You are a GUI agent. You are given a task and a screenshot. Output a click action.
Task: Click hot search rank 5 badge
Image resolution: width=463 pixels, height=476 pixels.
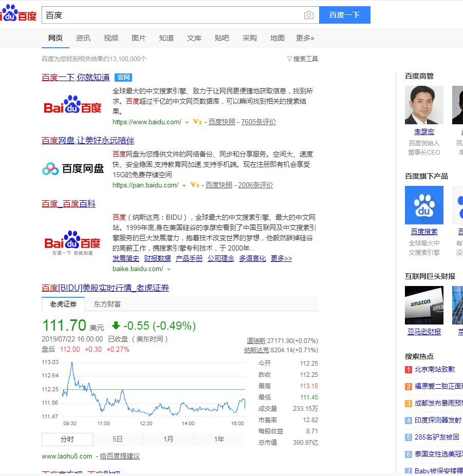click(x=409, y=437)
